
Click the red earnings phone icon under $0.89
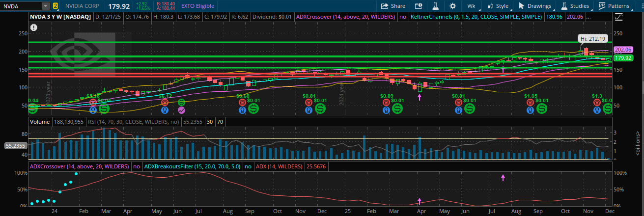pos(386,102)
